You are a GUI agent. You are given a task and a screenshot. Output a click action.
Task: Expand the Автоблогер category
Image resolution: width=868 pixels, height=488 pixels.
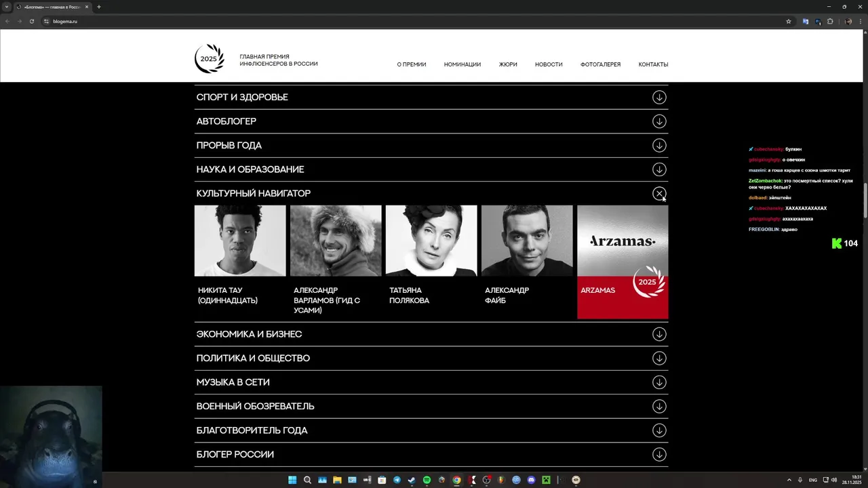[x=659, y=121]
